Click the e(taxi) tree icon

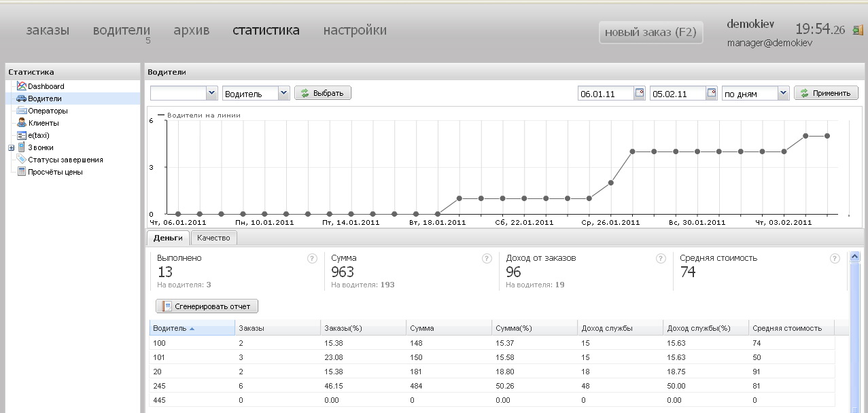pyautogui.click(x=22, y=135)
